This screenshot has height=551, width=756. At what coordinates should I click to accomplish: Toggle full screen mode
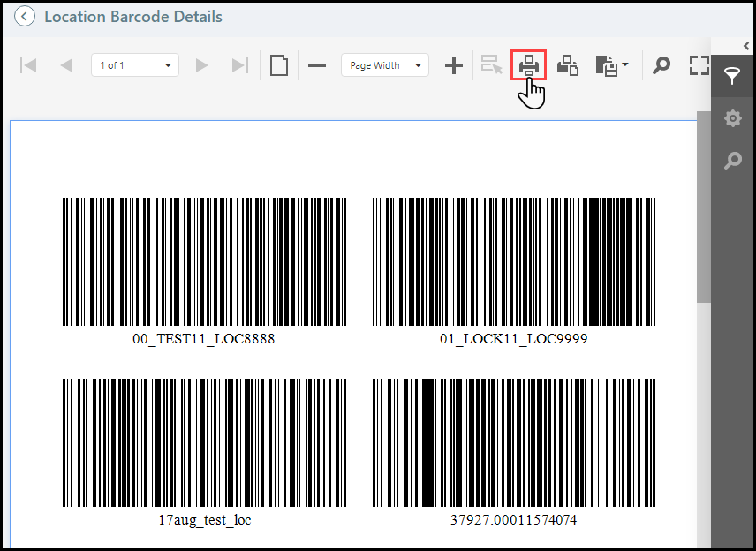[699, 65]
